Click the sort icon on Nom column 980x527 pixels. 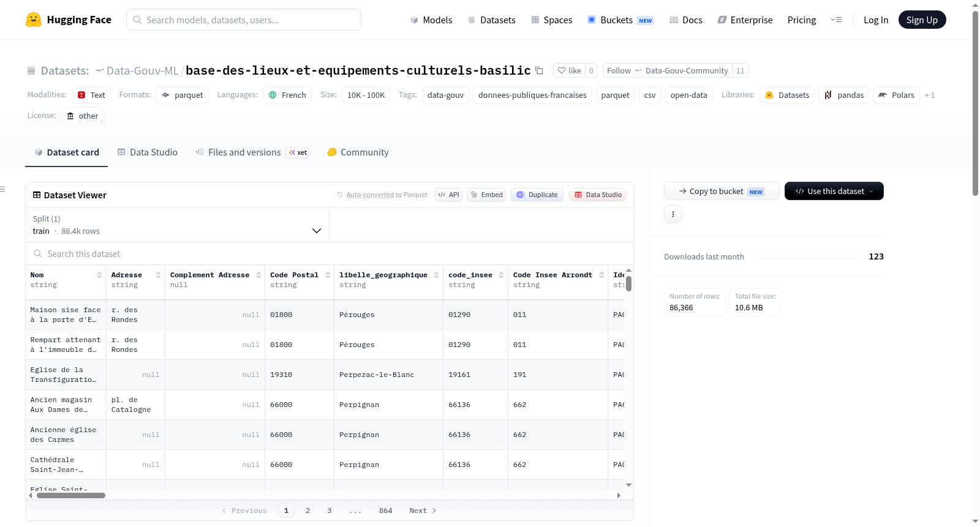[x=99, y=275]
